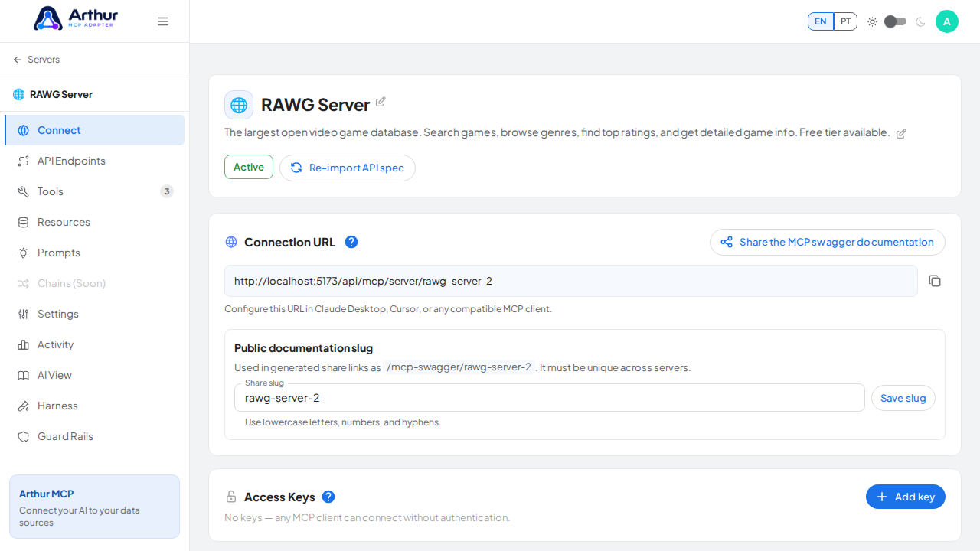Click the /mcp-swagger/rawg-server-2 code text
This screenshot has width=980, height=551.
[459, 367]
